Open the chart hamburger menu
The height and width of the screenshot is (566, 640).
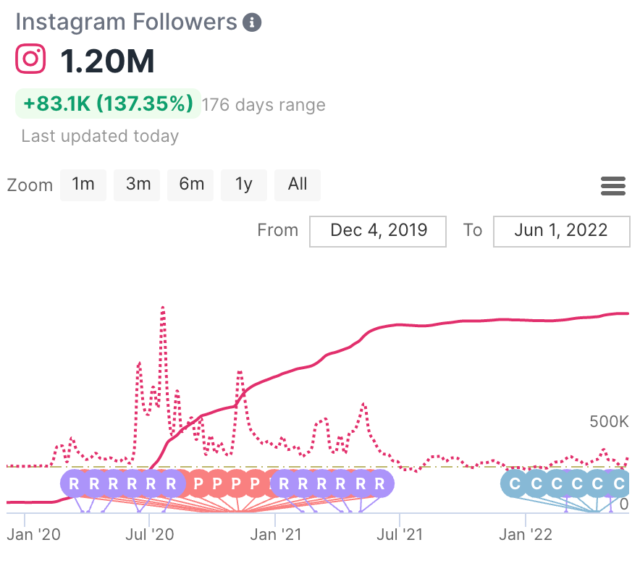click(x=612, y=186)
